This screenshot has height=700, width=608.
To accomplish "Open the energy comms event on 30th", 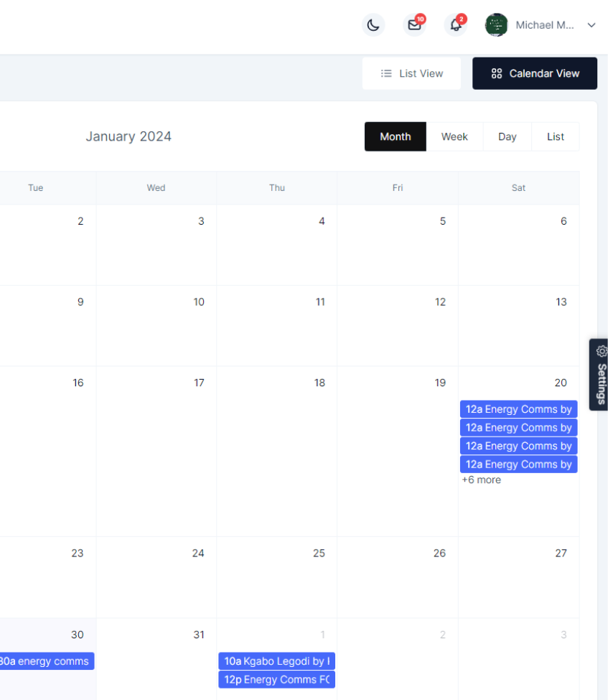I will (47, 661).
